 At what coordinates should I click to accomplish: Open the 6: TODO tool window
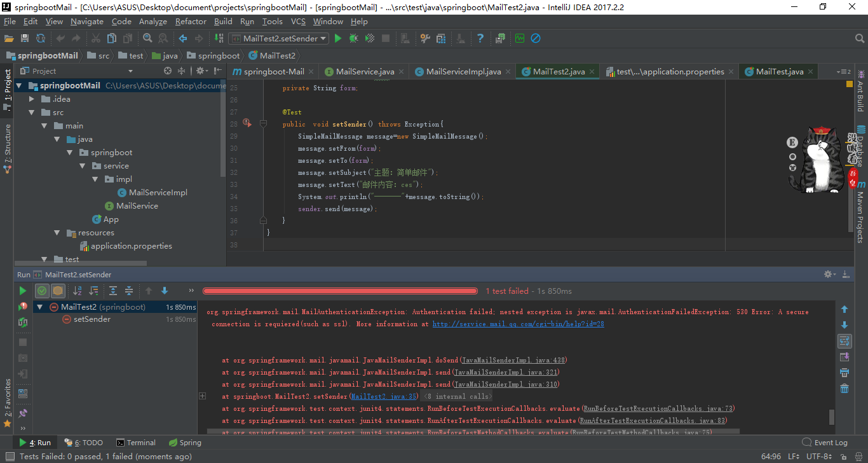click(83, 443)
